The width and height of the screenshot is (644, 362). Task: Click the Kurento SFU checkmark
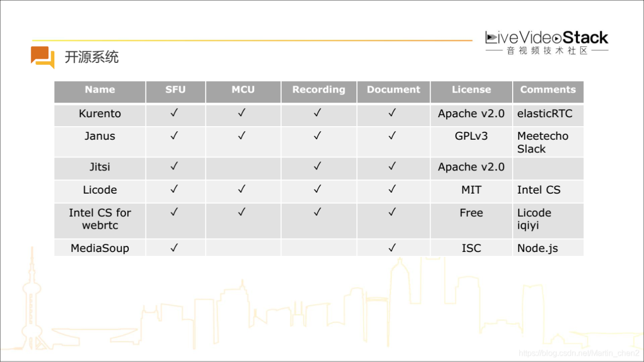(x=175, y=113)
